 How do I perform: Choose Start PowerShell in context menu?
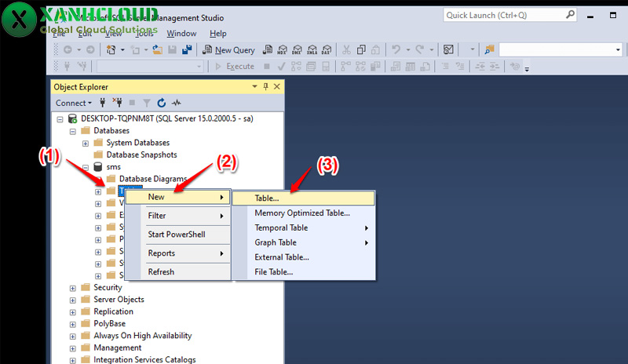[178, 235]
